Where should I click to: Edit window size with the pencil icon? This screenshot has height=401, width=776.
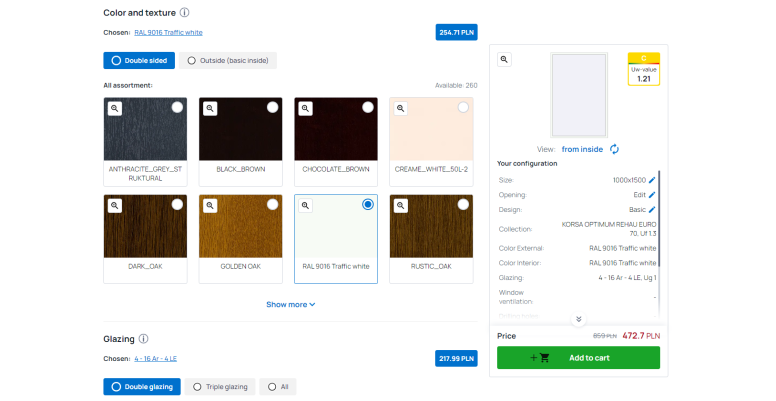pos(652,180)
